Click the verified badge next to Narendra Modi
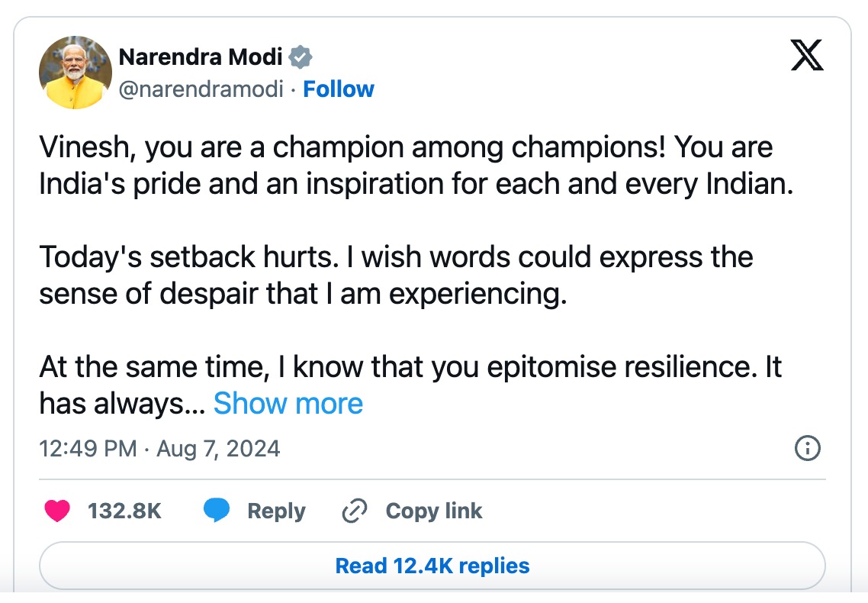Screen dimensions: 868x603 coord(302,56)
